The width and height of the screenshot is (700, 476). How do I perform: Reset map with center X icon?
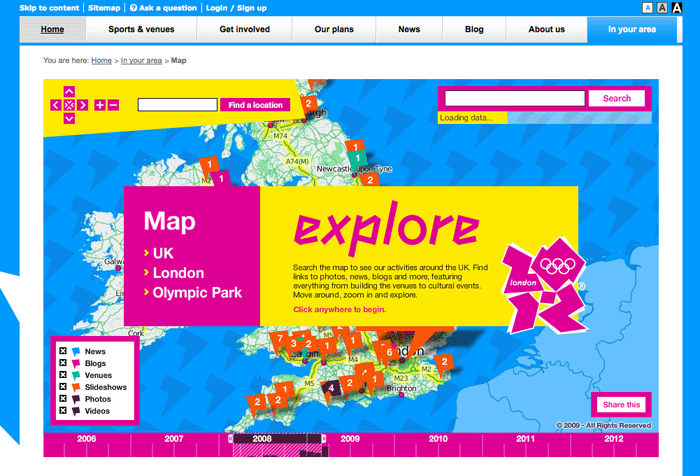click(69, 105)
